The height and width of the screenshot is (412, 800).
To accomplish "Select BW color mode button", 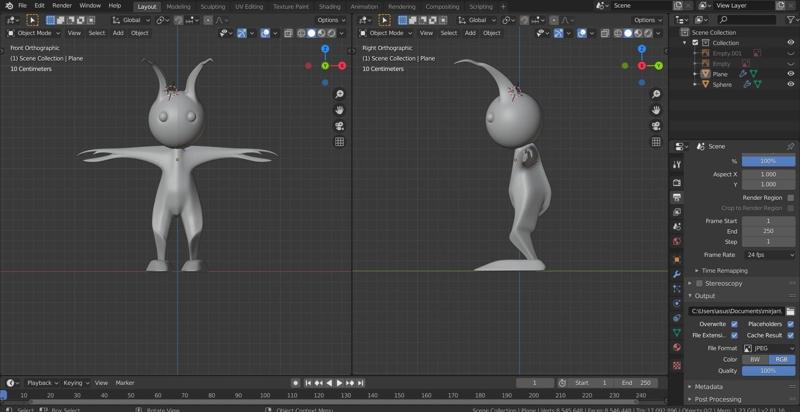I will pos(755,359).
